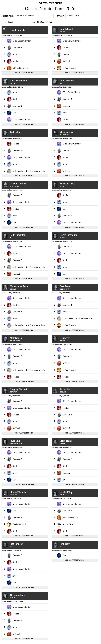Change the Most Recently Updated sort dropdown
Screen dimensions: 101x644
(46, 22)
